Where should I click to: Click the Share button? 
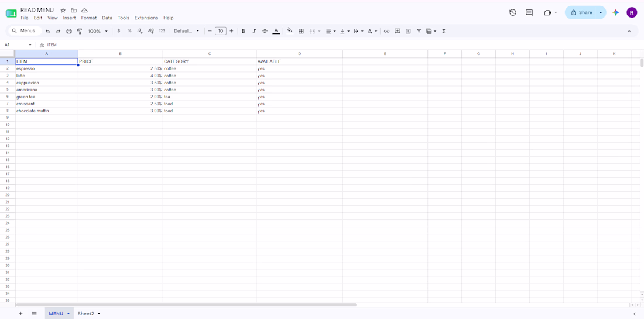pos(580,12)
